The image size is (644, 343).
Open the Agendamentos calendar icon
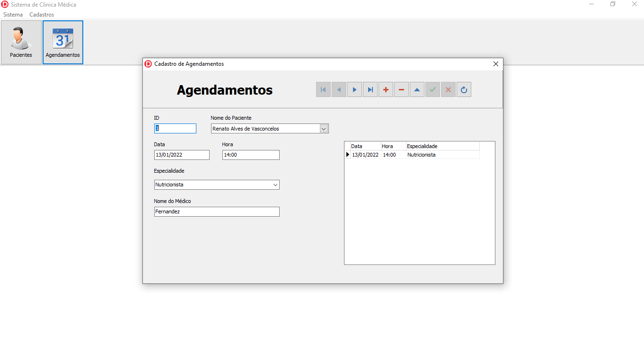coord(62,42)
